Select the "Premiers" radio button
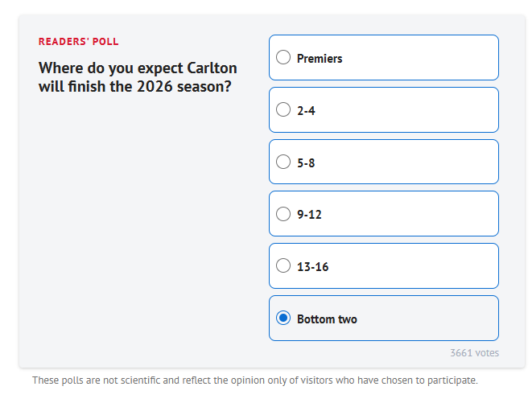Viewport: 532px width, 407px height. pyautogui.click(x=283, y=58)
